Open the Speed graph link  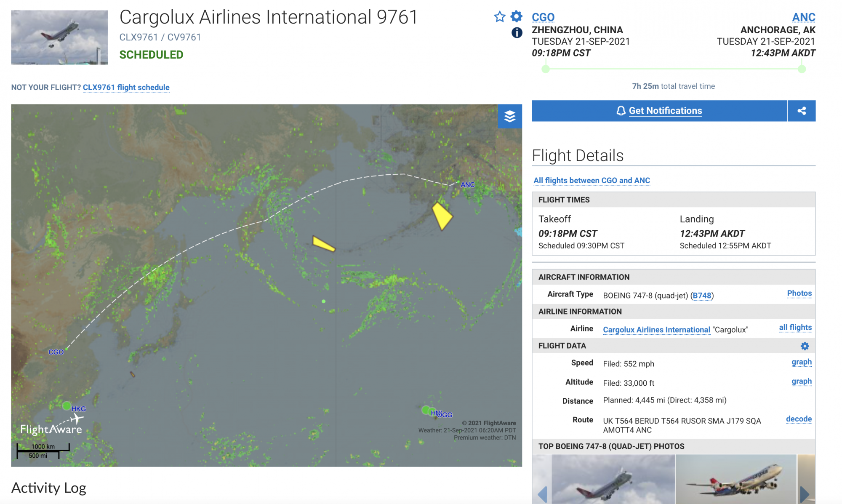point(801,362)
